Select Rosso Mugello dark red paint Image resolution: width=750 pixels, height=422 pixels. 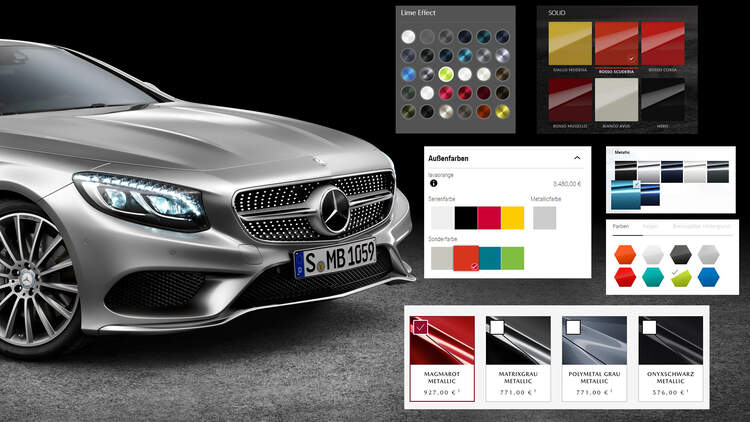tap(570, 100)
